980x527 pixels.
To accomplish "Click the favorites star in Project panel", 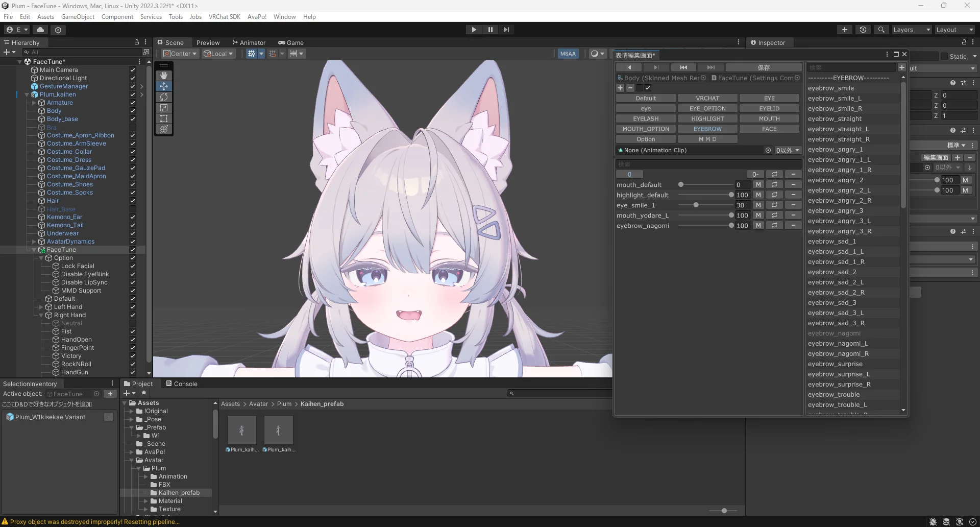I will click(x=144, y=393).
